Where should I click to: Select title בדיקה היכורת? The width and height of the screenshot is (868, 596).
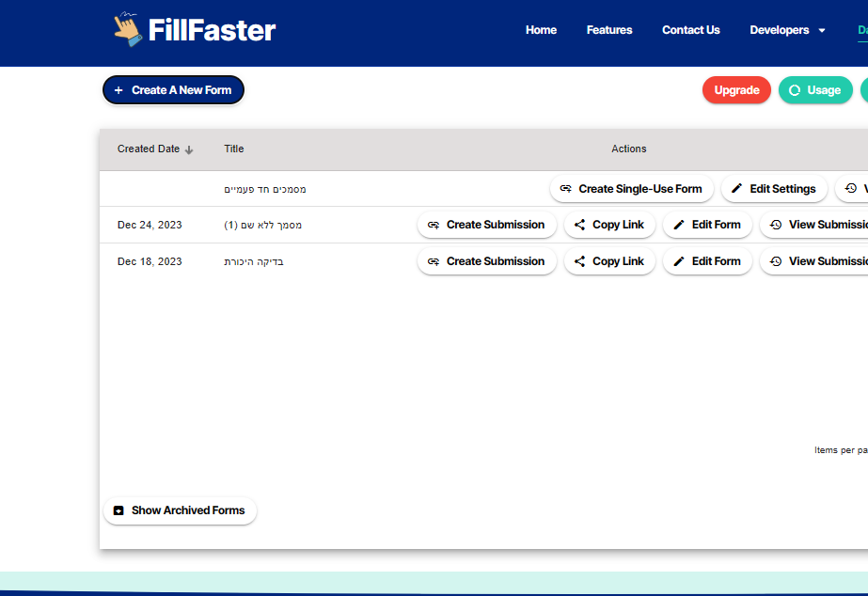click(254, 261)
